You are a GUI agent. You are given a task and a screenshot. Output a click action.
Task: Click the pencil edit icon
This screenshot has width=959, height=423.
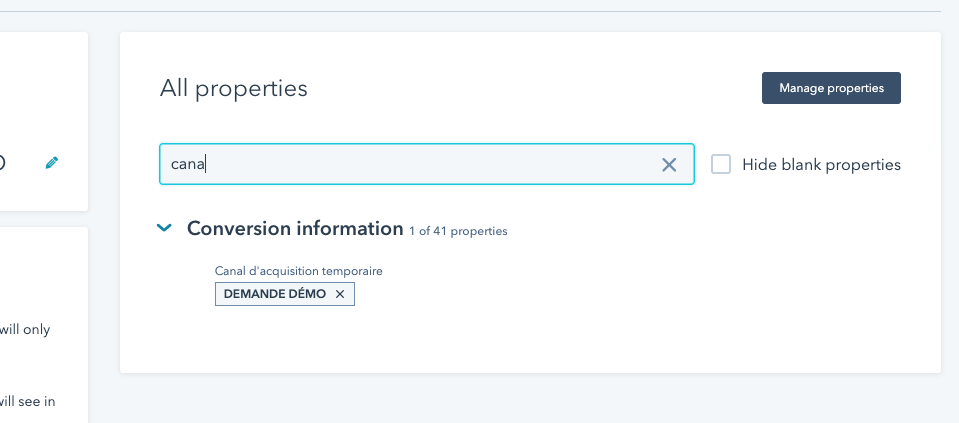[52, 162]
